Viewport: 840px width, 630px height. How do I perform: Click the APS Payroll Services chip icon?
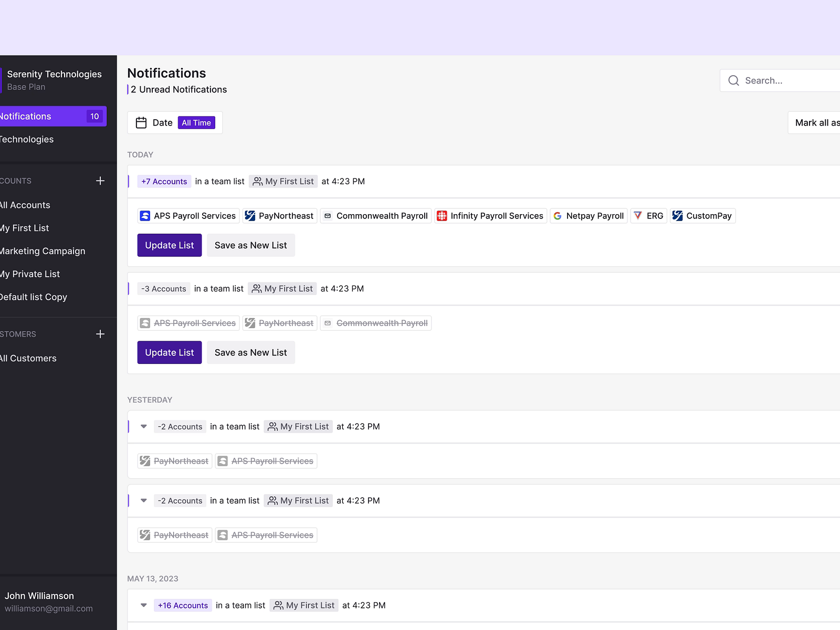(x=144, y=215)
